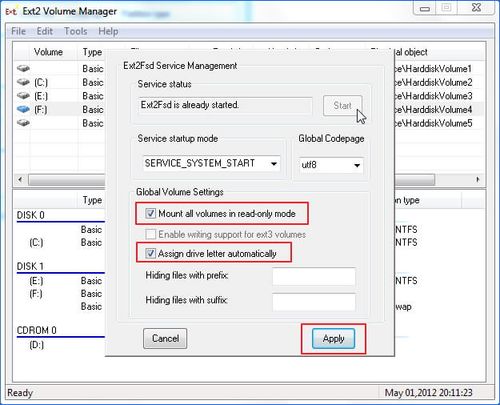Open the Tools menu
Screen dimensions: 500x405
(76, 31)
